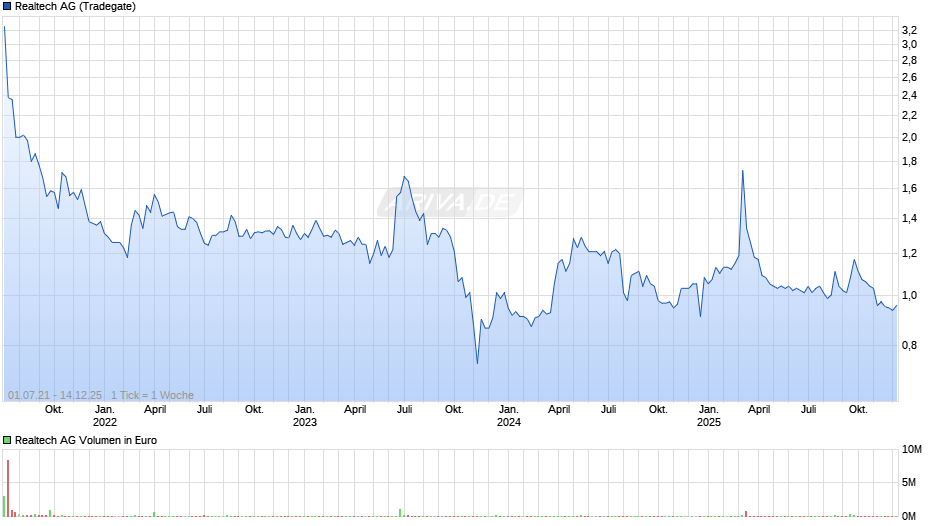Image resolution: width=940 pixels, height=526 pixels.
Task: Click the 10M volume axis label
Action: pyautogui.click(x=912, y=449)
